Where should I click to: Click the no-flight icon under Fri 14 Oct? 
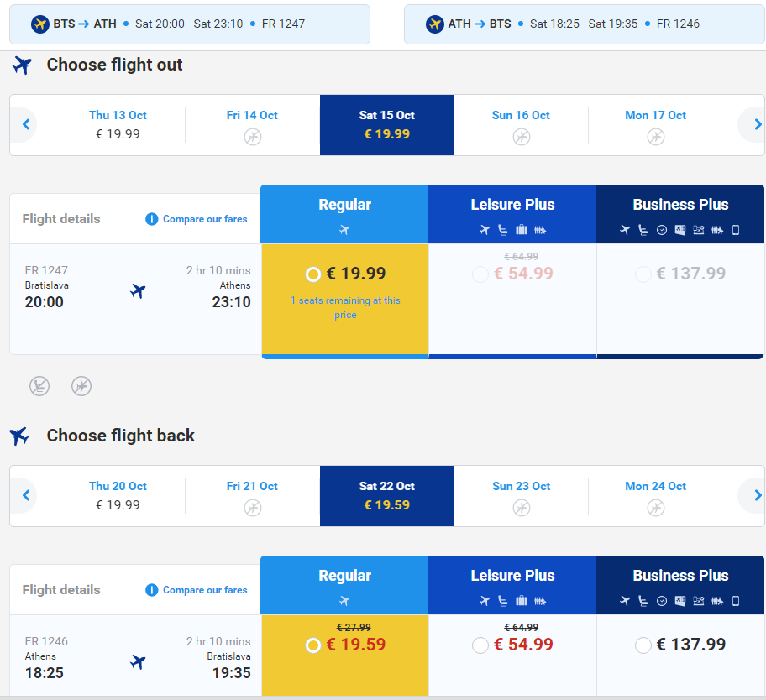(253, 137)
